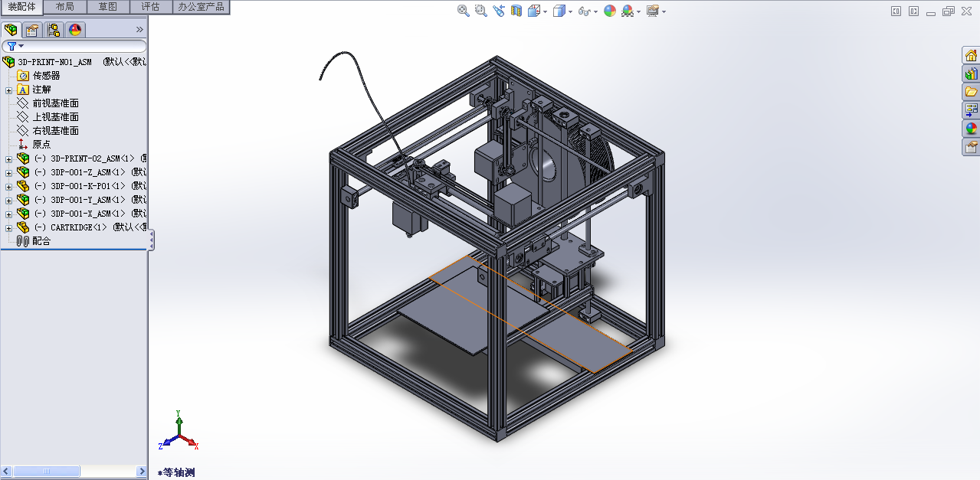Screen dimensions: 980x480
Task: Toggle the Section View tool
Action: click(516, 11)
